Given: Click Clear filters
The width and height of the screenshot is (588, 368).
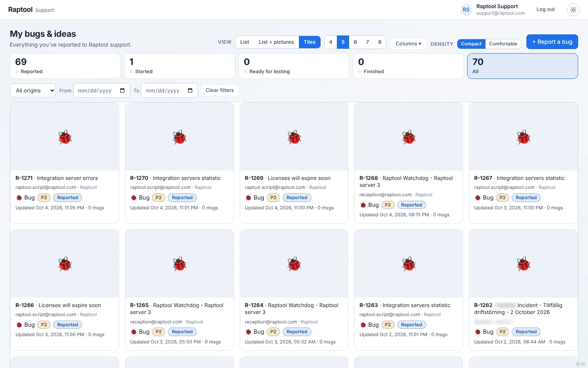Looking at the screenshot, I should click(x=220, y=90).
